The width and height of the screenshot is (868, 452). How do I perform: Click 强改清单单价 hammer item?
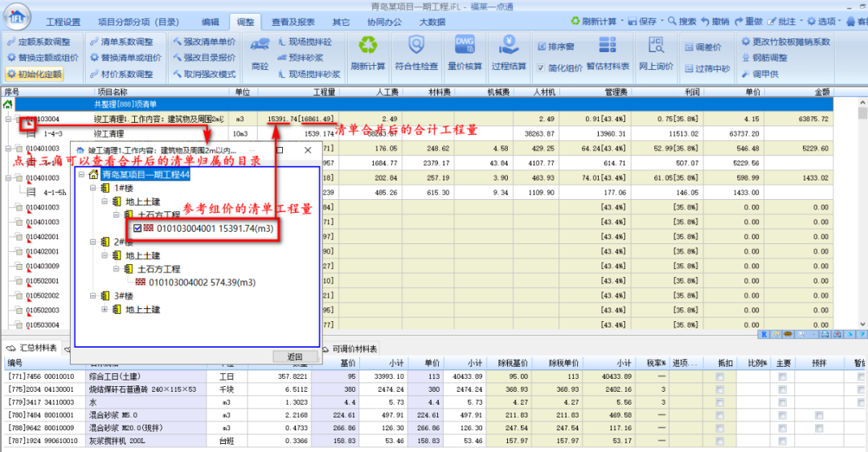[204, 42]
